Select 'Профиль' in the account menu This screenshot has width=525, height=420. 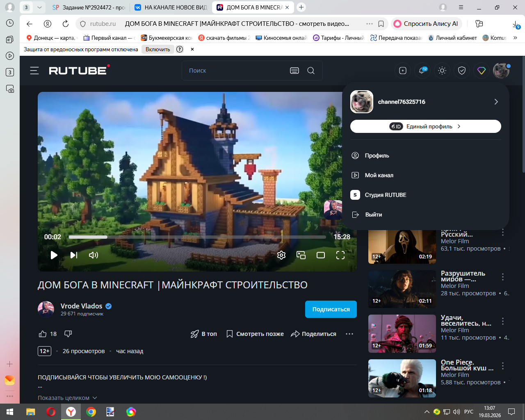pos(426,155)
